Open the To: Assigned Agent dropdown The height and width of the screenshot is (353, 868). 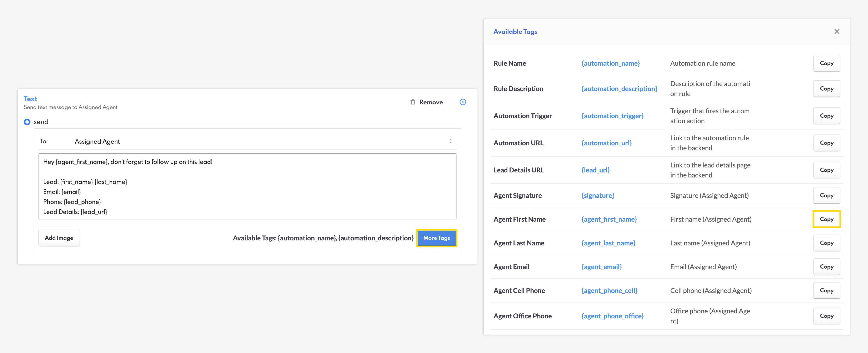[x=247, y=141]
